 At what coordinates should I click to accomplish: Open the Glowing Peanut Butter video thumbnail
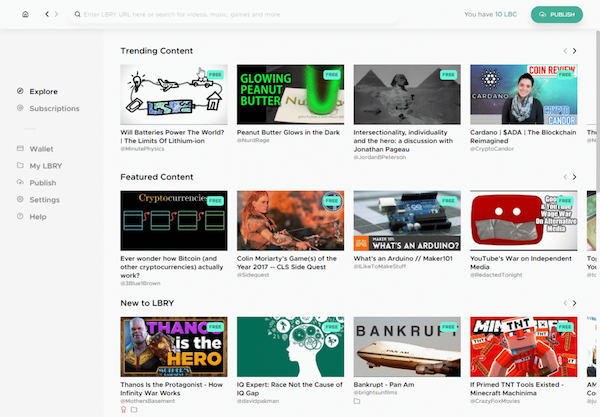pyautogui.click(x=290, y=94)
